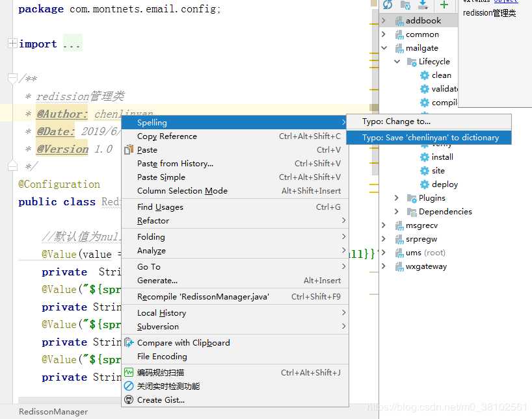
Task: Open the Spelling submenu
Action: (235, 122)
